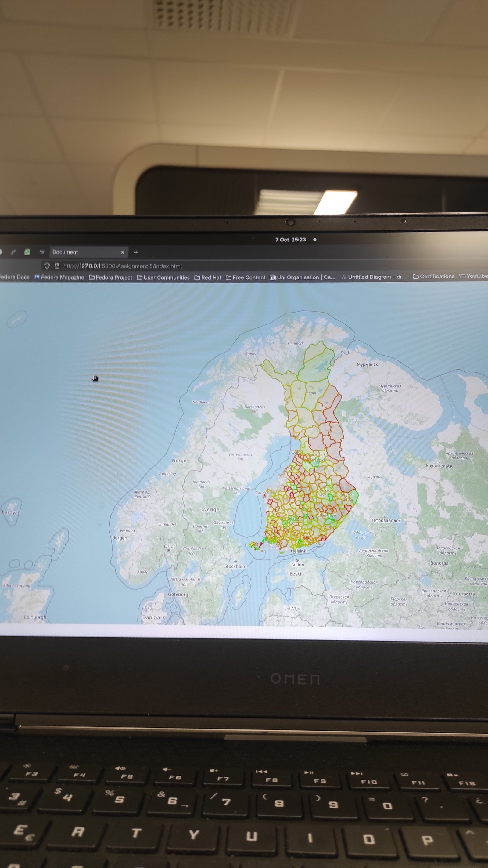Open the Youtube bookmarks folder
Screen dimensions: 488x868
click(474, 276)
